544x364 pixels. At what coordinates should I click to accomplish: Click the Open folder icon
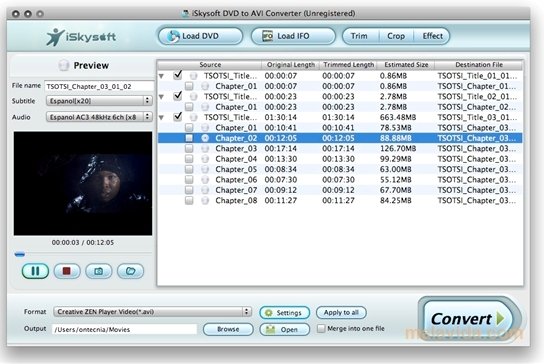tap(270, 329)
